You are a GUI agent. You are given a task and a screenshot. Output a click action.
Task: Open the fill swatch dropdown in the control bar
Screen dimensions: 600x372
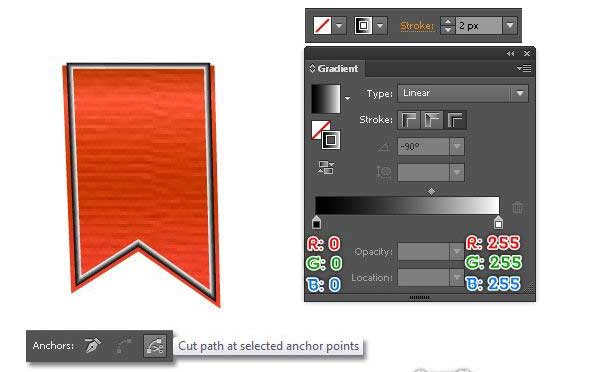coord(339,26)
